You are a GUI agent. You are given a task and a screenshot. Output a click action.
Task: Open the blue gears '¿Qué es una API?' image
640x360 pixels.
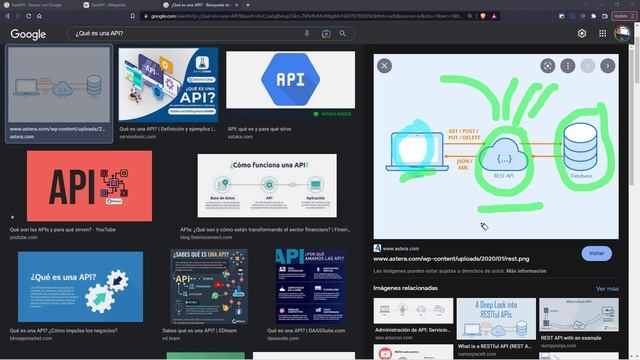coord(80,287)
